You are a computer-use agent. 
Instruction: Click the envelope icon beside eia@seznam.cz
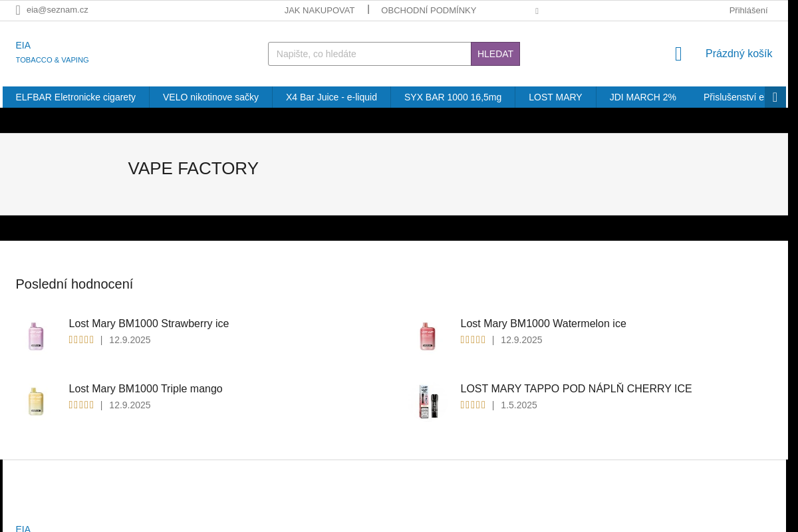(18, 10)
